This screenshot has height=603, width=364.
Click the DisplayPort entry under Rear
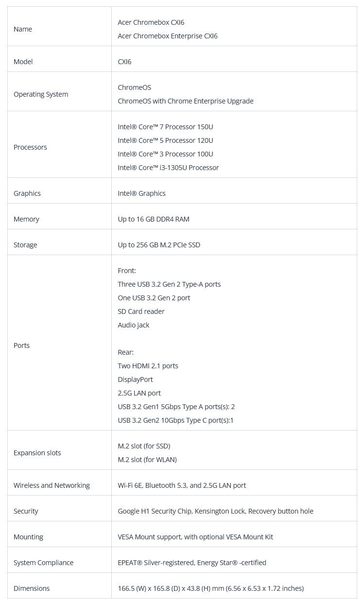(x=135, y=379)
